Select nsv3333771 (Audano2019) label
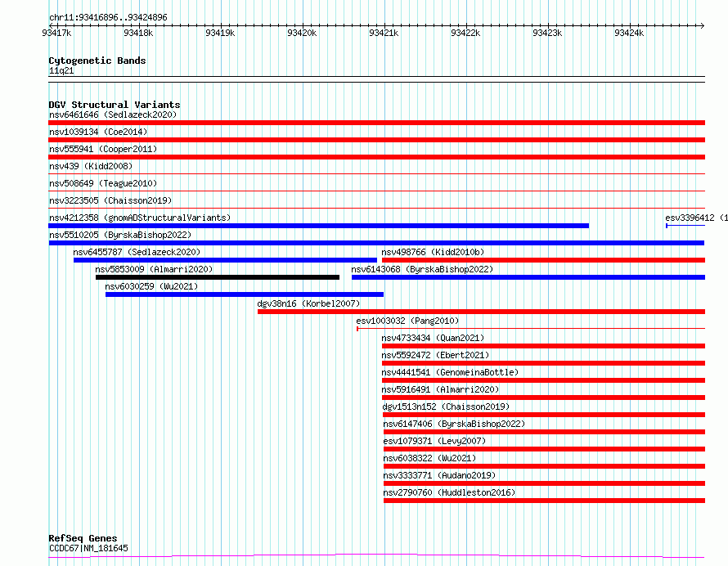The image size is (728, 566). pyautogui.click(x=439, y=475)
